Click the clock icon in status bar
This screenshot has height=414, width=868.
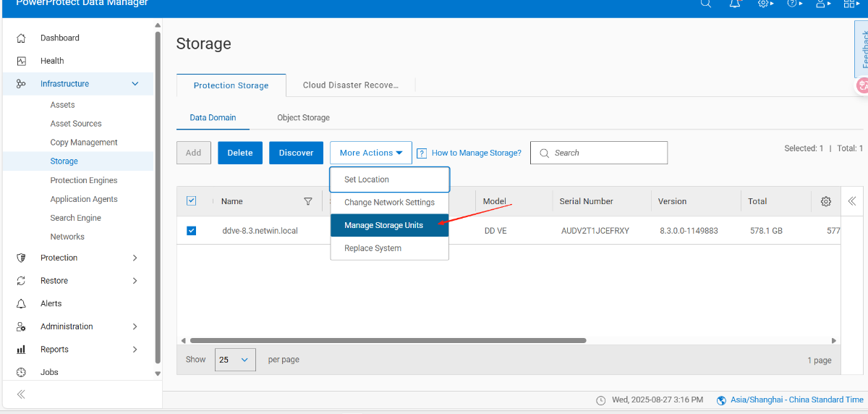601,400
